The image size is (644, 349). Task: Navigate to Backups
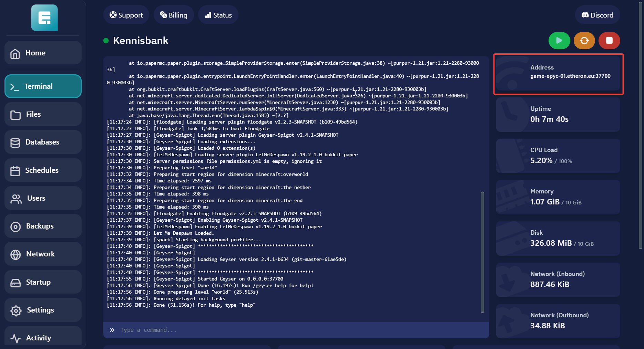click(43, 226)
